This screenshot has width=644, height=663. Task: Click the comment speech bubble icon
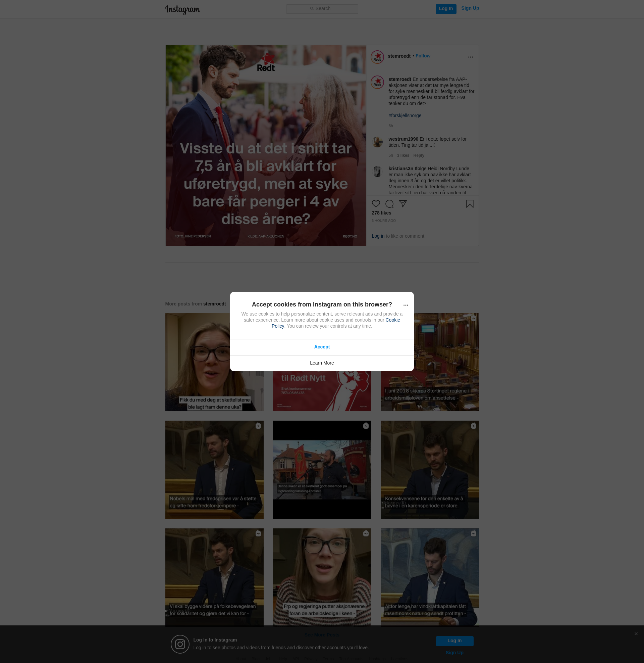click(x=389, y=204)
